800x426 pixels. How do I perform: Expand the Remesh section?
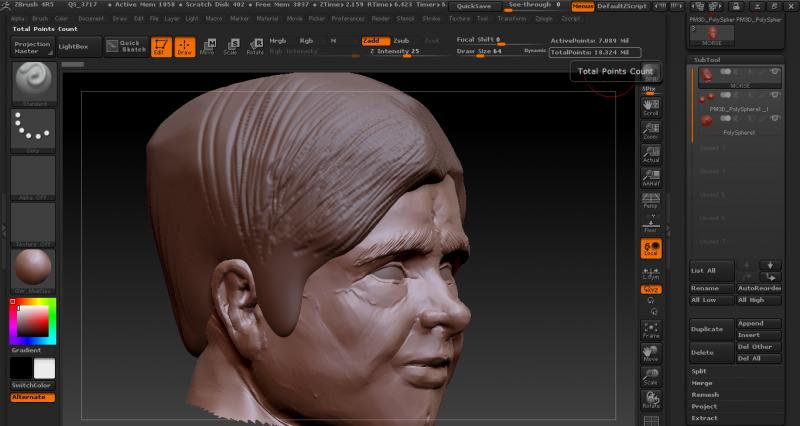tap(705, 395)
